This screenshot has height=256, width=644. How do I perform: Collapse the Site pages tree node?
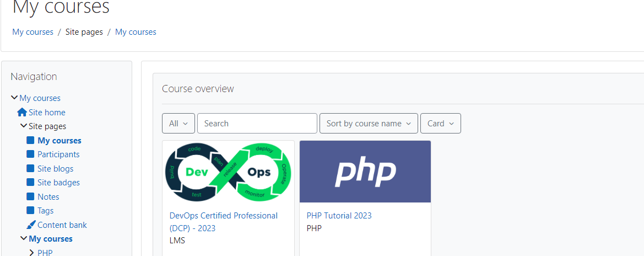(x=24, y=126)
